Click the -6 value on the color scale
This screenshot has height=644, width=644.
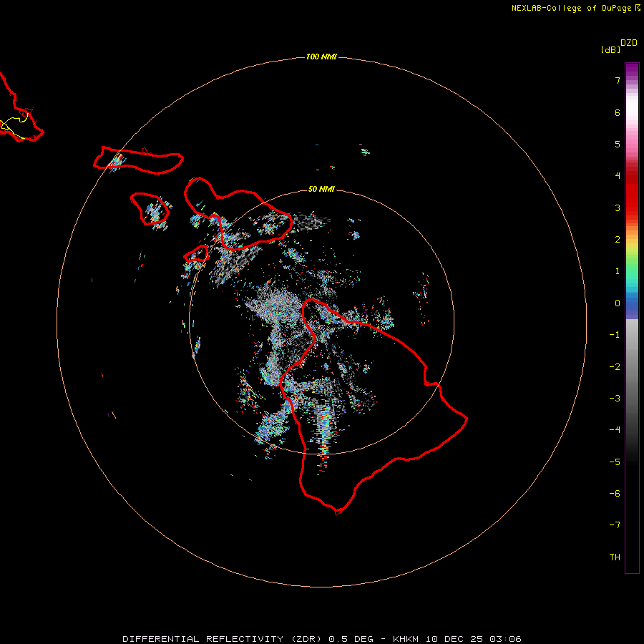(x=615, y=494)
